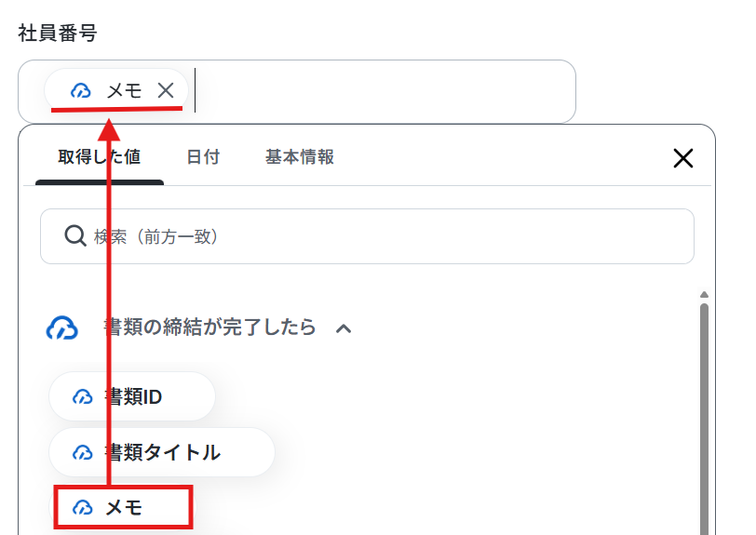
Task: Insert the 書類ID value
Action: pyautogui.click(x=132, y=396)
